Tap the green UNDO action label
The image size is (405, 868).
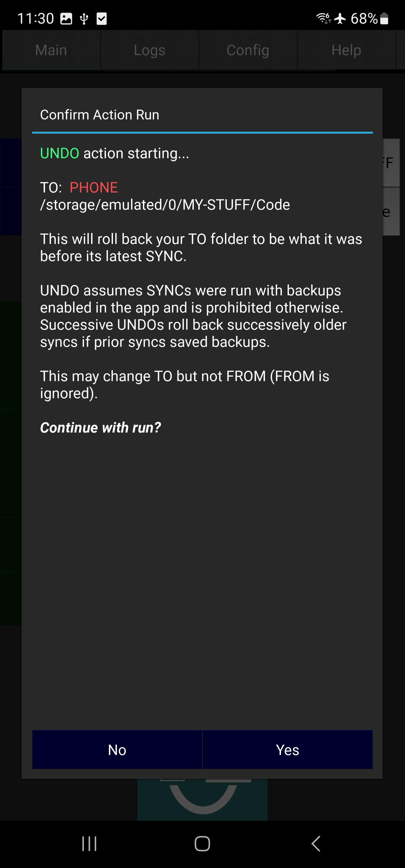point(60,153)
